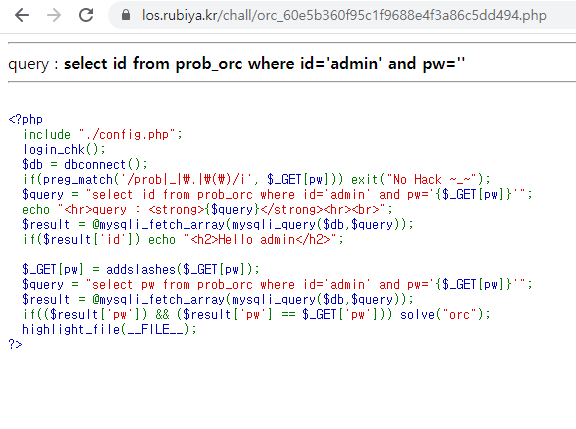Screen dimensions: 576x429
Task: Click the '$query = select id' code line
Action: [277, 194]
